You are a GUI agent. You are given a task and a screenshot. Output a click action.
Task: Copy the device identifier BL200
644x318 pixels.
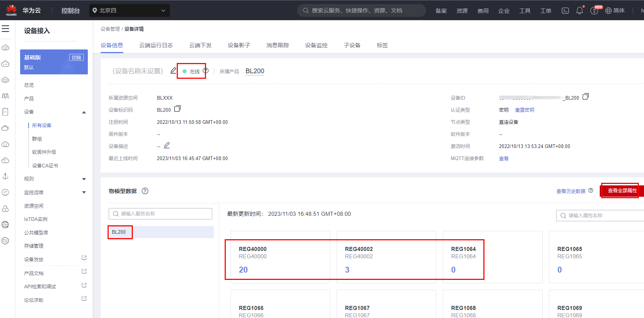tap(177, 109)
